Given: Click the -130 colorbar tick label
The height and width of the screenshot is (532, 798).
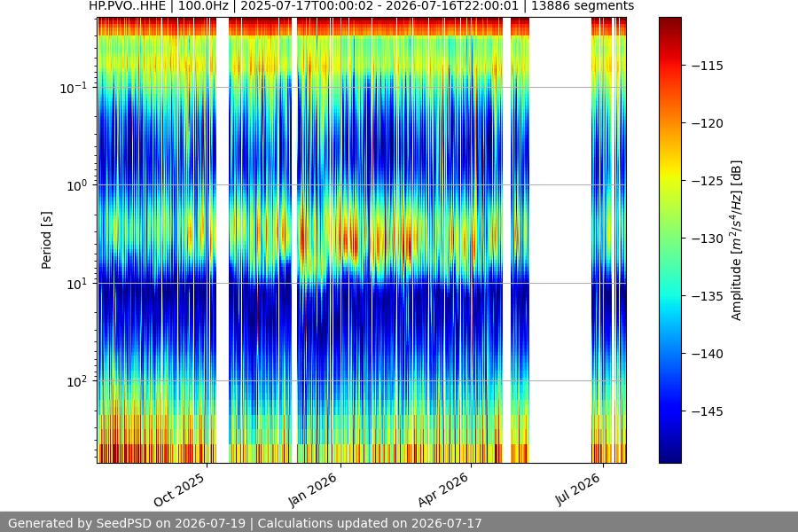Looking at the screenshot, I should tap(708, 239).
